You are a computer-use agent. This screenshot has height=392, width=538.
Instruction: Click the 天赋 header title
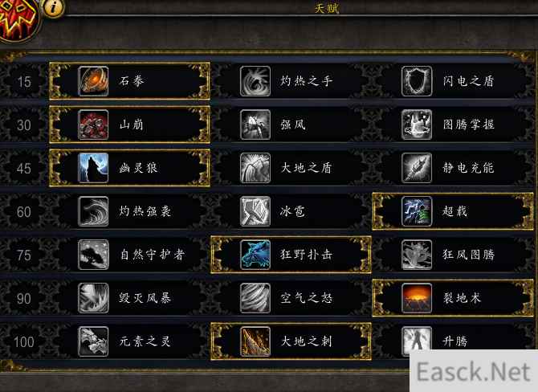(x=327, y=8)
